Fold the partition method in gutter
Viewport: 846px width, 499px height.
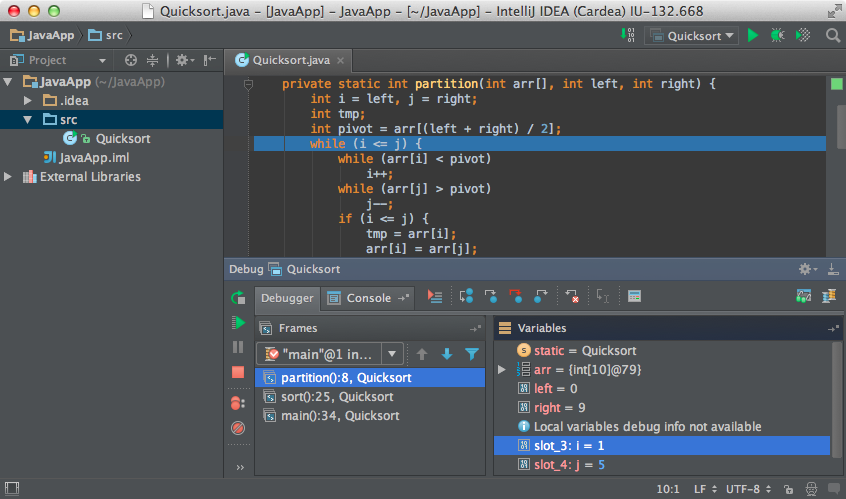pos(248,85)
